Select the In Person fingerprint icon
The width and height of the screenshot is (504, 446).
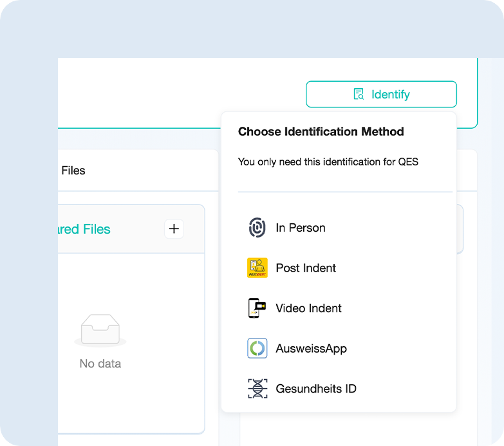tap(257, 228)
